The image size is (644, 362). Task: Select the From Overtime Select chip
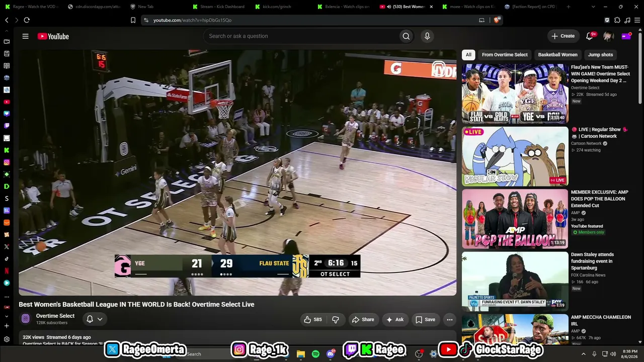pyautogui.click(x=505, y=55)
